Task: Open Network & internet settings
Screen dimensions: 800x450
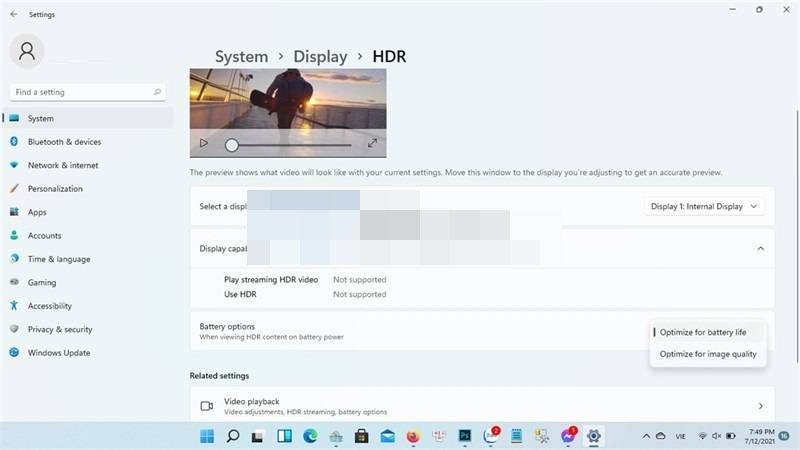Action: [88, 165]
